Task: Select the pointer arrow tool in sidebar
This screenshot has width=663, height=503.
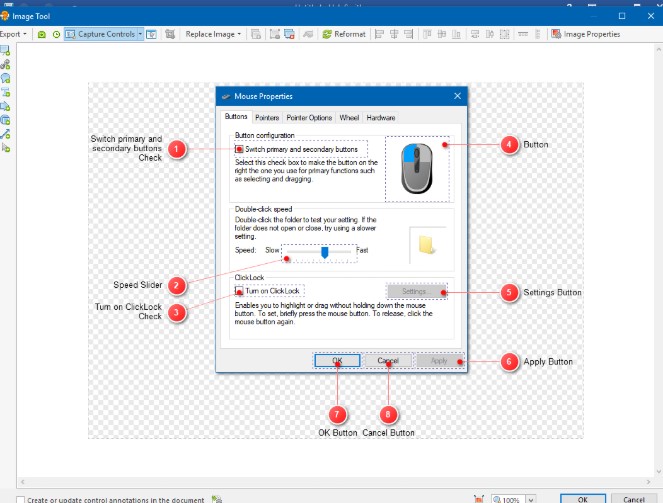Action: click(6, 147)
